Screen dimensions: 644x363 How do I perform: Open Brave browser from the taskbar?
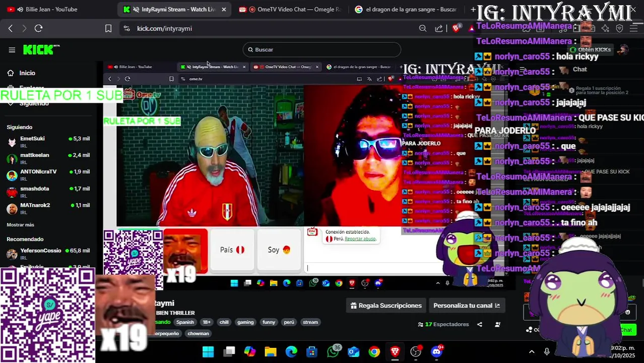click(x=395, y=351)
